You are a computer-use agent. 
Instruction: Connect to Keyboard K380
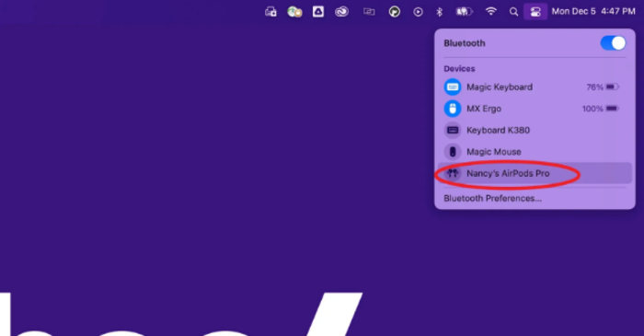(535, 130)
